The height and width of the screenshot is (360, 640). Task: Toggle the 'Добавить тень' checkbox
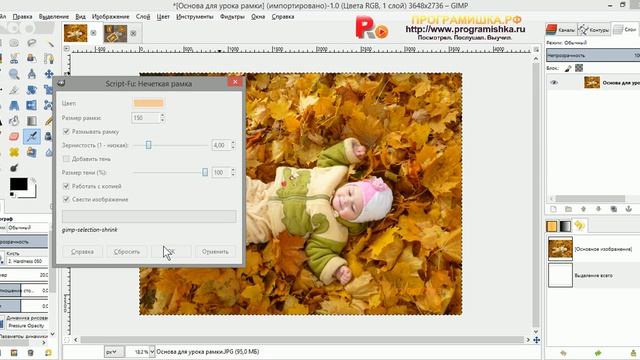coord(66,159)
